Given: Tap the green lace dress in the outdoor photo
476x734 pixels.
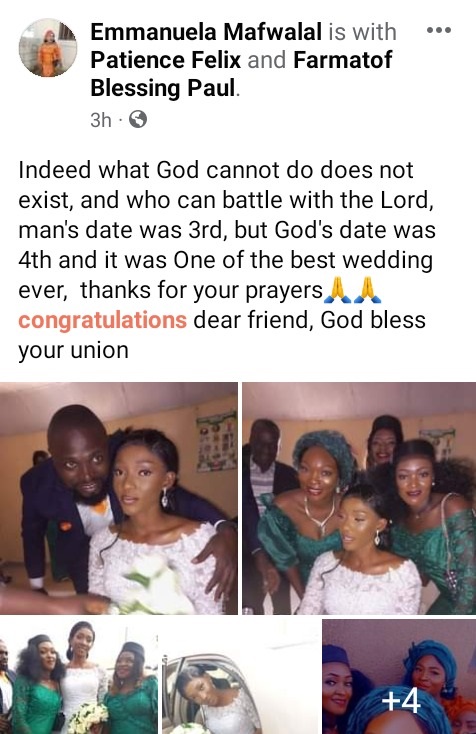Looking at the screenshot, I should click(132, 707).
